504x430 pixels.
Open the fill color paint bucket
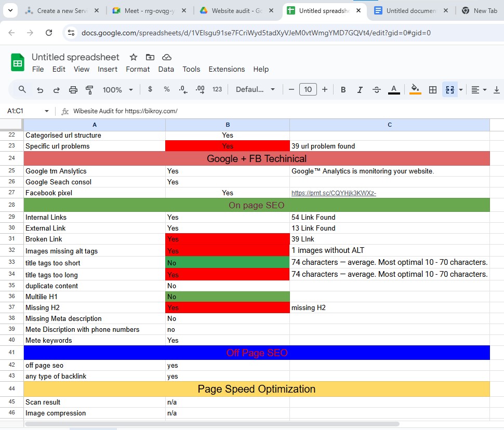(415, 90)
